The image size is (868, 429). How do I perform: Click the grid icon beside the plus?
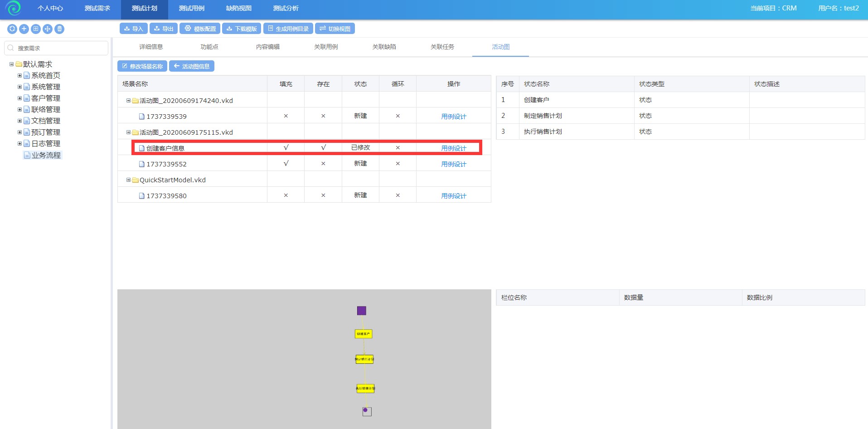pyautogui.click(x=36, y=29)
